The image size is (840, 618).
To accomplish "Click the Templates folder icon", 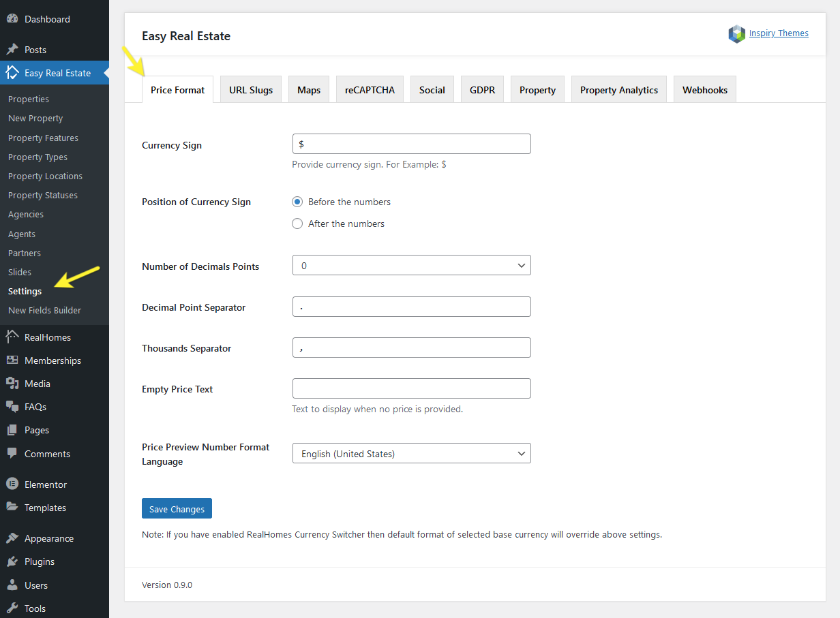I will pyautogui.click(x=12, y=508).
